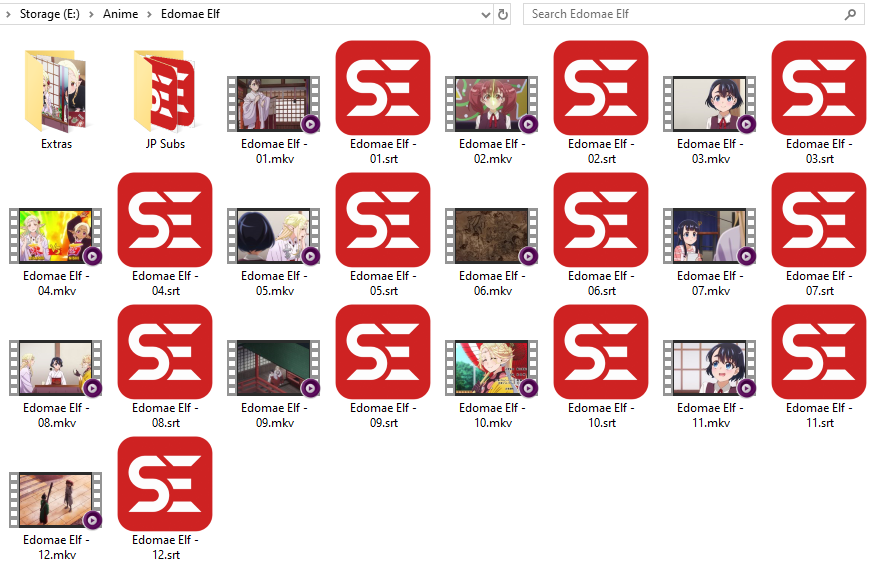Image resolution: width=873 pixels, height=571 pixels.
Task: Select Edomae Elf - 03.mkv video thumbnail
Action: tap(710, 104)
